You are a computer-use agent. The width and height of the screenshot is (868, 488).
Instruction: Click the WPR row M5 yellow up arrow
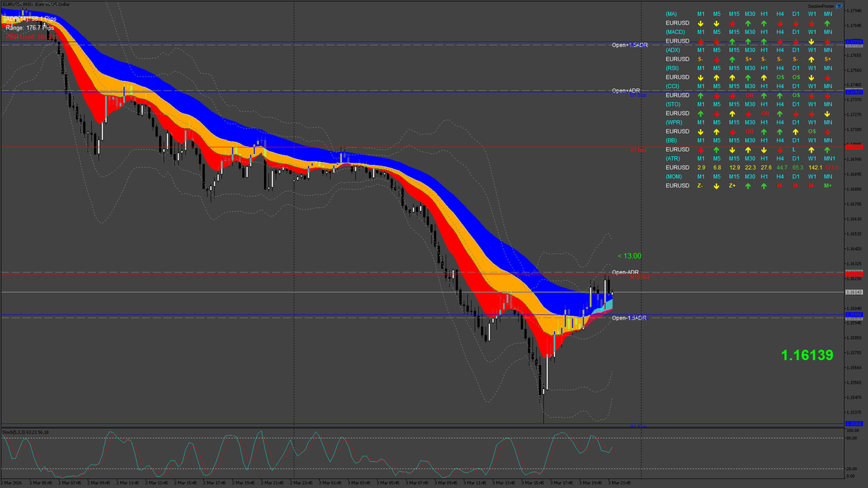[717, 132]
